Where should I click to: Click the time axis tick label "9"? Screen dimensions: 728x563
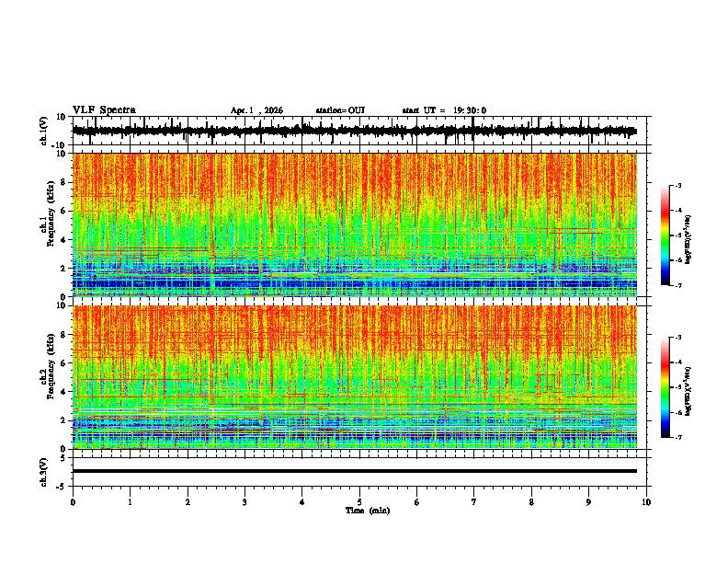(x=588, y=502)
